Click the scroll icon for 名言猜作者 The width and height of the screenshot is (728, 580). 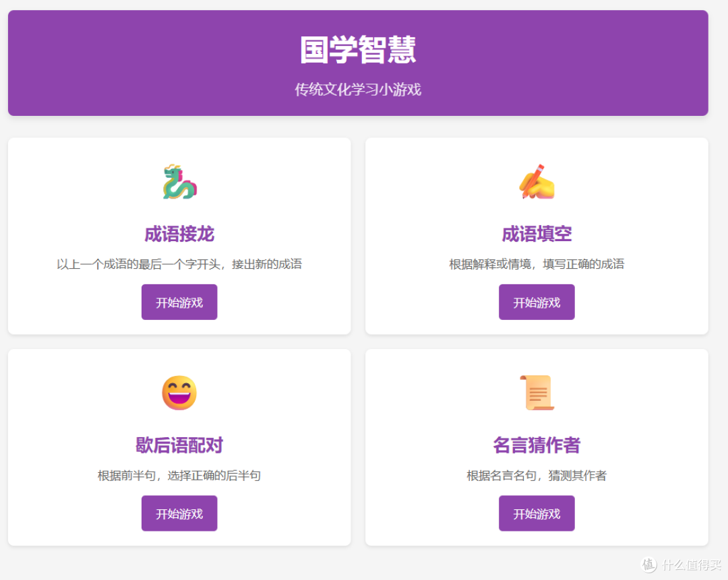(x=537, y=393)
